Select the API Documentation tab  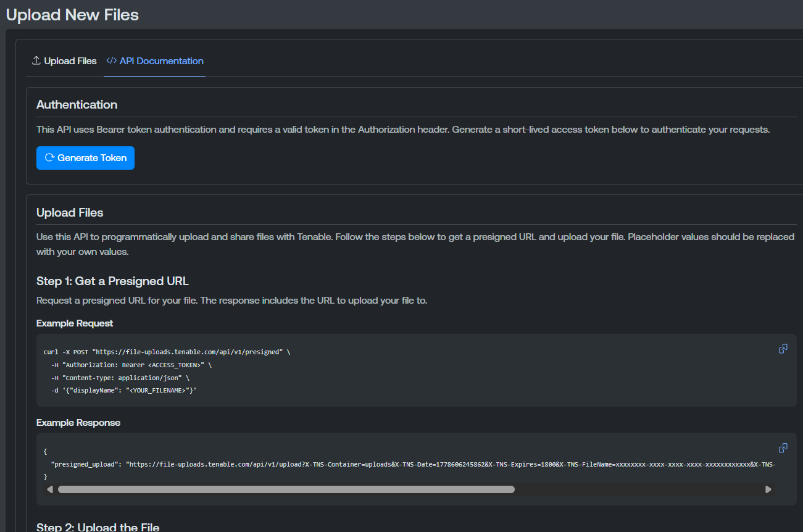click(155, 61)
